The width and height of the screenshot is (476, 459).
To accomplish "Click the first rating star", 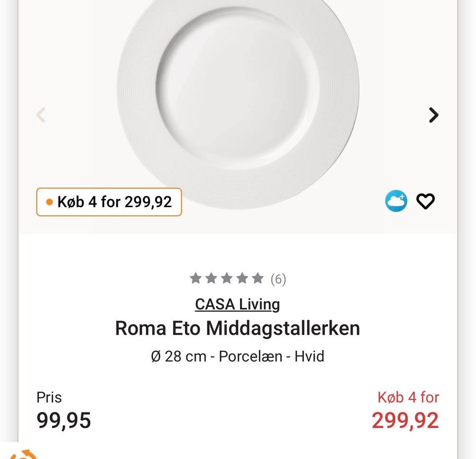I will coord(195,278).
